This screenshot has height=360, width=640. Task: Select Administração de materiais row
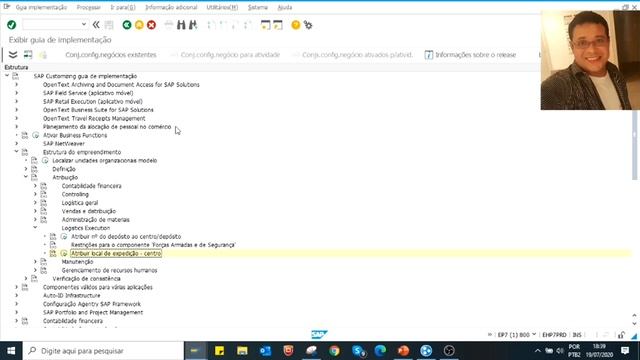tap(96, 220)
